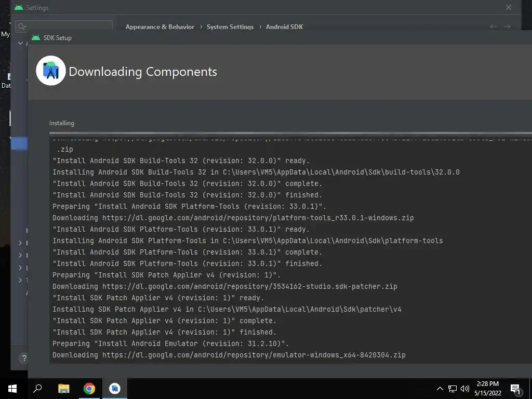Click the install progress bar

290,134
